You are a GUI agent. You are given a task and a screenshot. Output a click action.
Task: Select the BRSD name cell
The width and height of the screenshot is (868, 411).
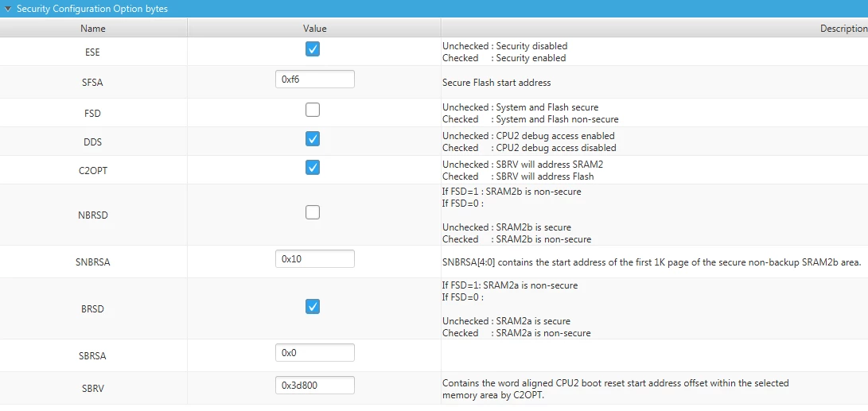93,310
